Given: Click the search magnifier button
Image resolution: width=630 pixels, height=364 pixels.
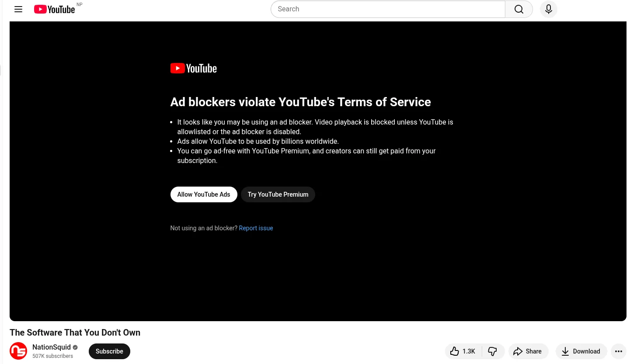Looking at the screenshot, I should pyautogui.click(x=519, y=9).
